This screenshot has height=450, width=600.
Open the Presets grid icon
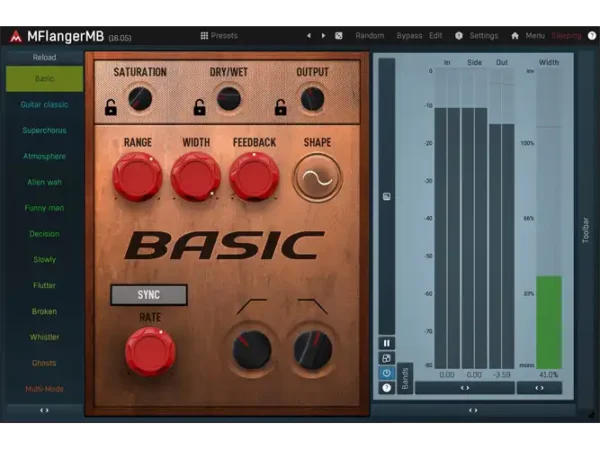coord(204,36)
